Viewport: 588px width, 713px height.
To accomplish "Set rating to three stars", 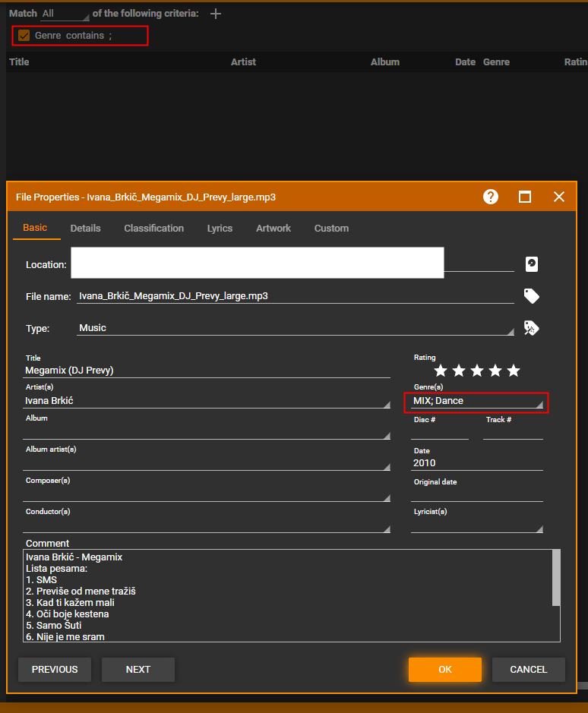I will pyautogui.click(x=477, y=371).
